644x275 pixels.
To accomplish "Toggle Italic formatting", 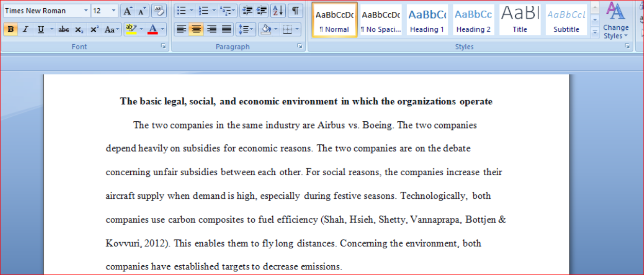I will click(25, 29).
